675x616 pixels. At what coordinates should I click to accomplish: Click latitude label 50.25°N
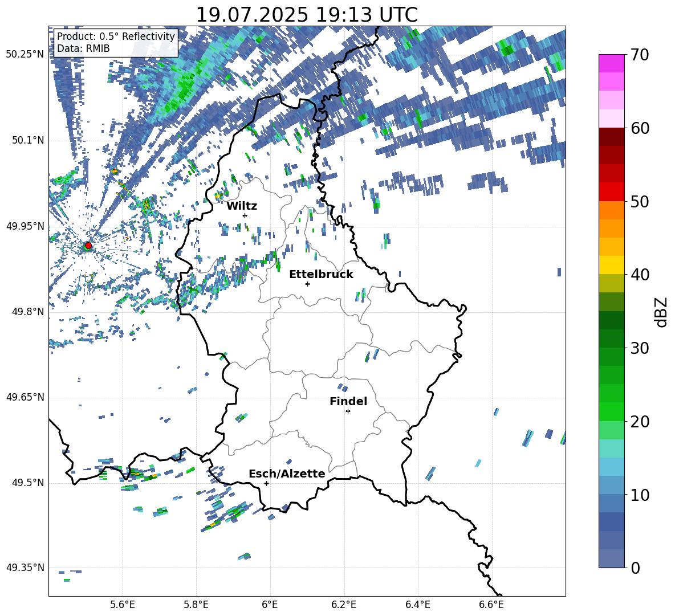tap(25, 54)
